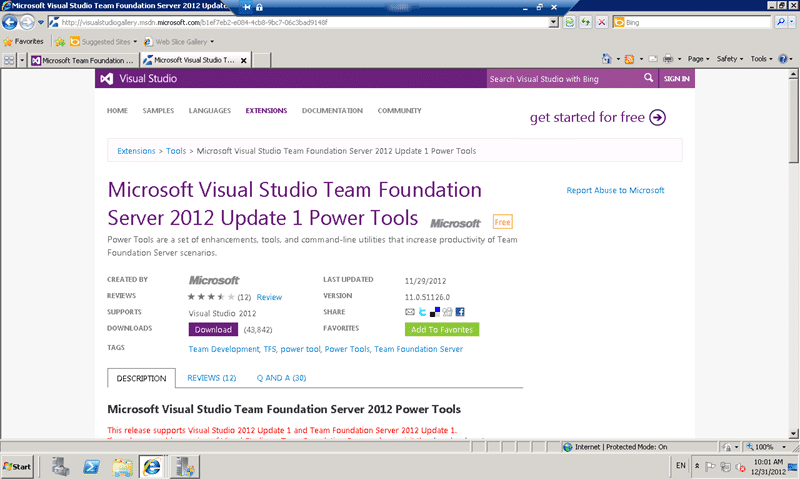Screen dimensions: 800x480
Task: Share via the Delicious icon
Action: (x=435, y=312)
